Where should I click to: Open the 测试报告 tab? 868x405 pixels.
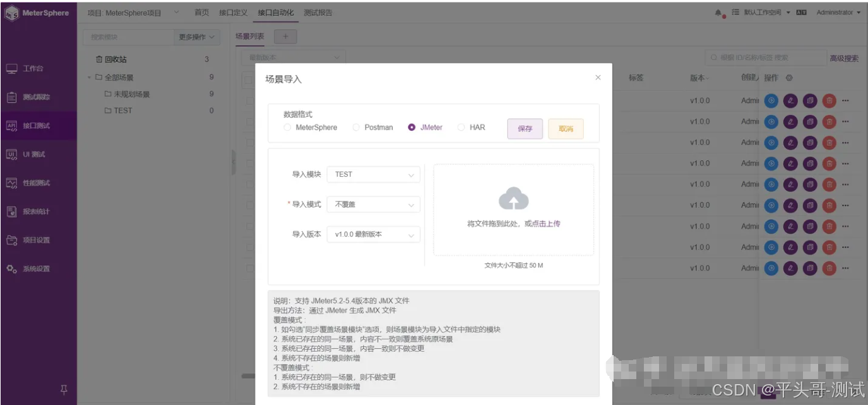pyautogui.click(x=318, y=13)
